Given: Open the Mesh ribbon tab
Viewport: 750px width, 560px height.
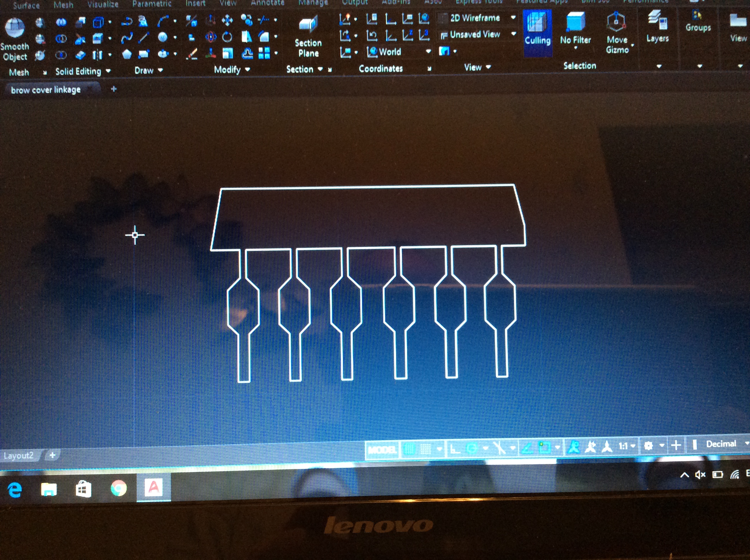Looking at the screenshot, I should (x=63, y=5).
